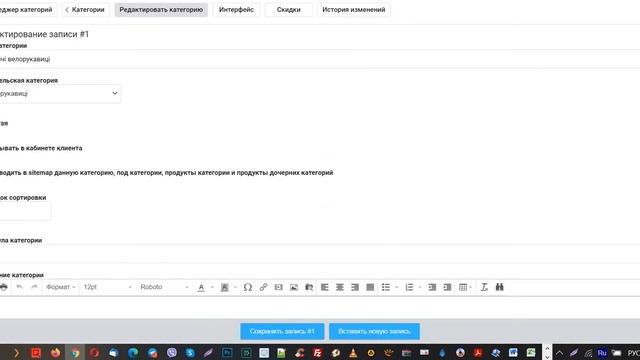
Task: Open the file manager folder icon
Action: click(x=309, y=287)
